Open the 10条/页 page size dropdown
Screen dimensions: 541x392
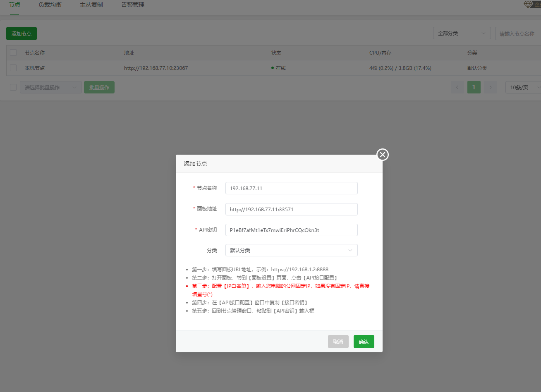click(x=523, y=87)
